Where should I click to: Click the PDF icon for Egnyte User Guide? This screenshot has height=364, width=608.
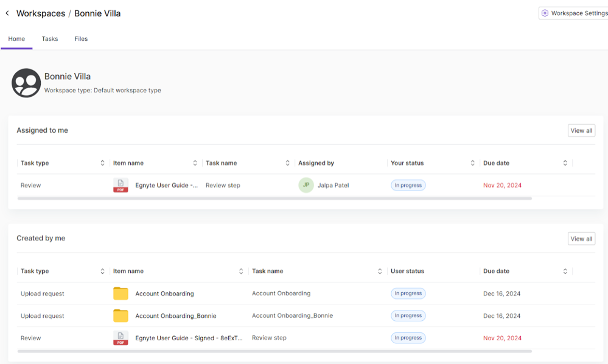pos(120,185)
